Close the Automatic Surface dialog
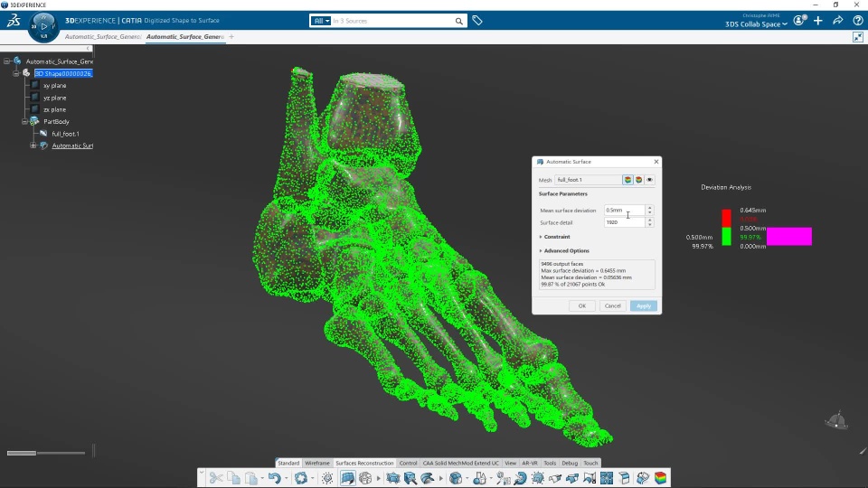 click(x=656, y=162)
